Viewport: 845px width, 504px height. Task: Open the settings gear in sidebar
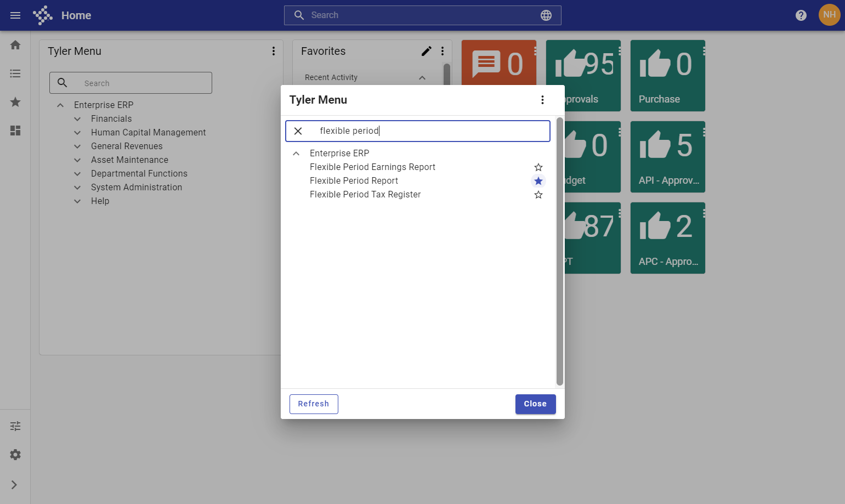15,455
